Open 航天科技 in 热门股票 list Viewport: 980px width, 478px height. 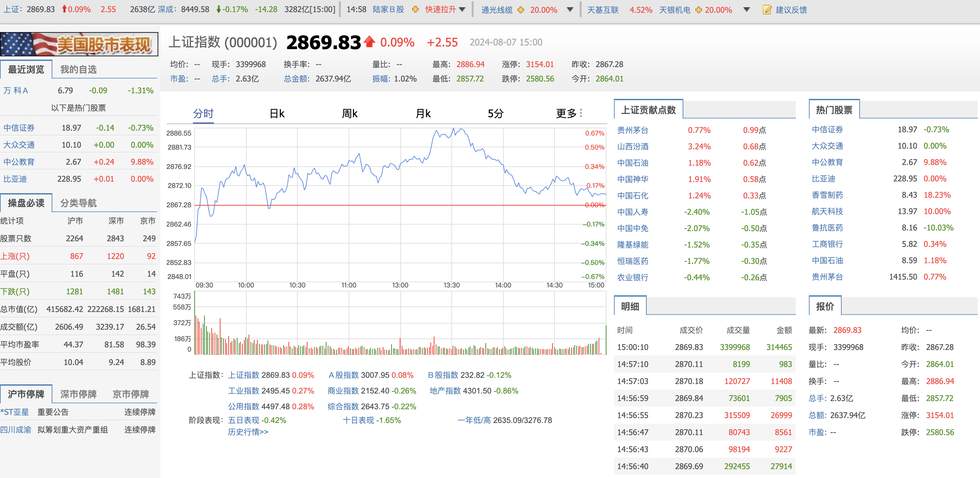(x=827, y=211)
